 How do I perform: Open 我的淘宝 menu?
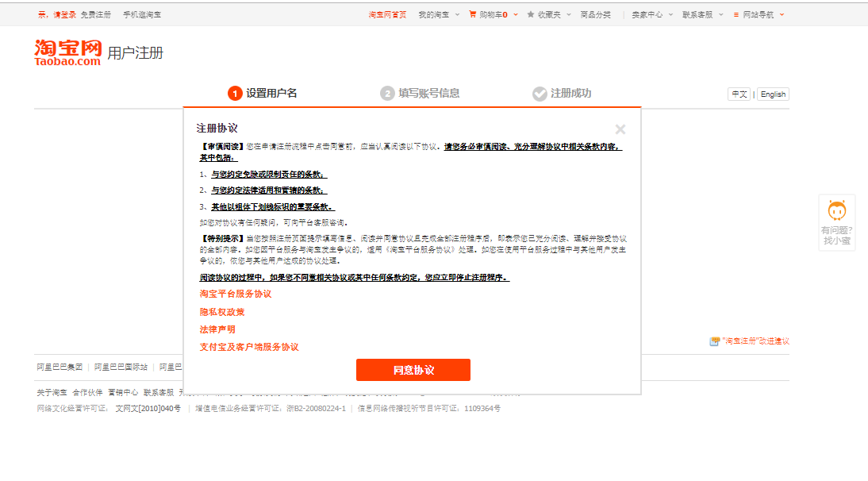(x=433, y=15)
